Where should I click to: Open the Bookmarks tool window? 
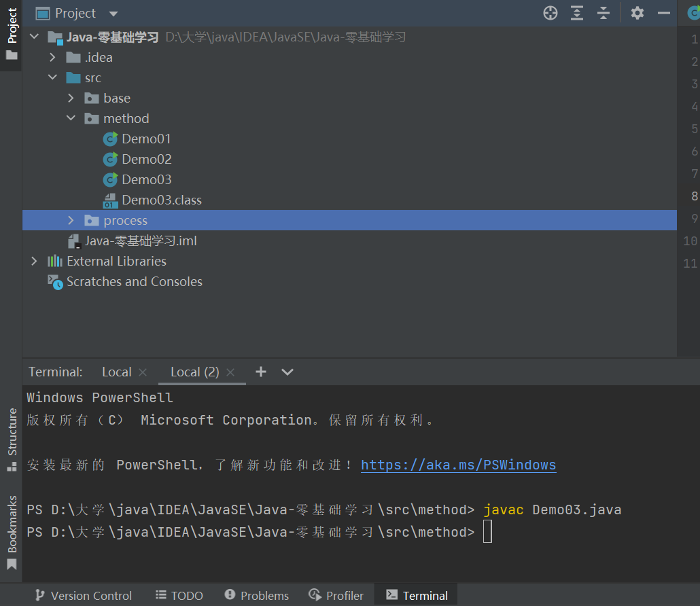coord(12,532)
